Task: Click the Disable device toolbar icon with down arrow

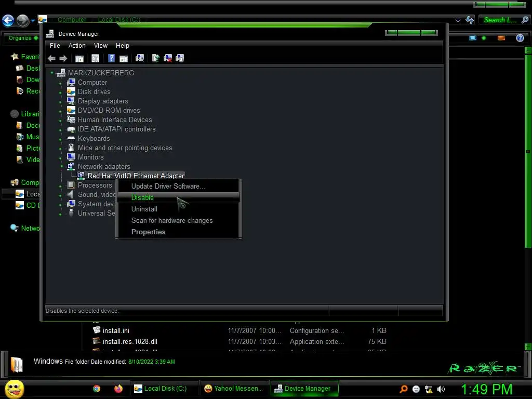Action: 180,58
